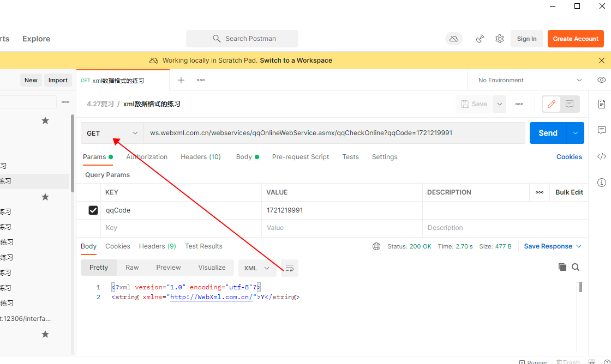Open the comments icon in right sidebar
Viewport: 611px width, 364px height.
tap(602, 130)
